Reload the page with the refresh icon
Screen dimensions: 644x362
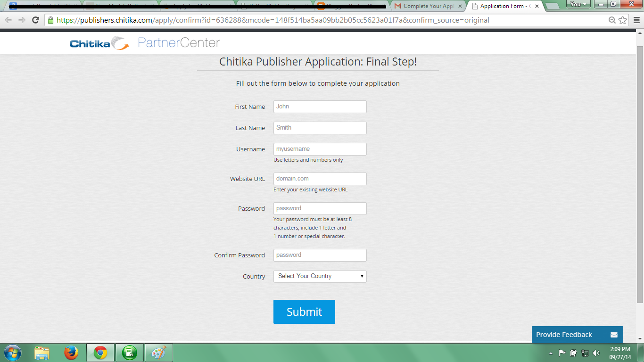35,20
